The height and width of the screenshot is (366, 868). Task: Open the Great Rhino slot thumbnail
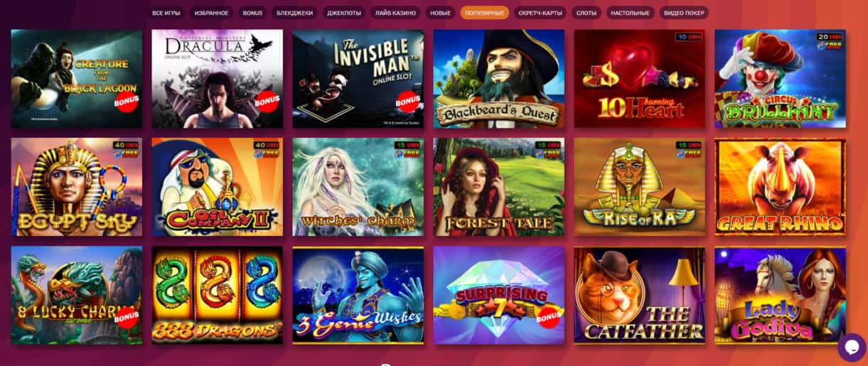(780, 187)
